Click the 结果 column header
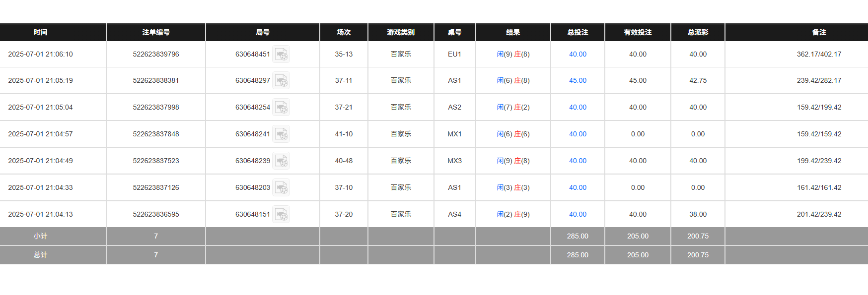Screen dimensions: 868x295 [x=513, y=32]
